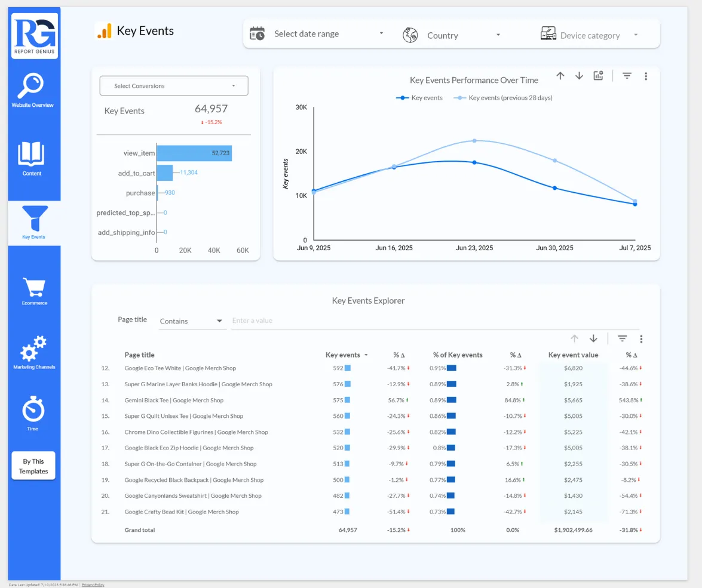Open the Privacy Policy link

93,585
